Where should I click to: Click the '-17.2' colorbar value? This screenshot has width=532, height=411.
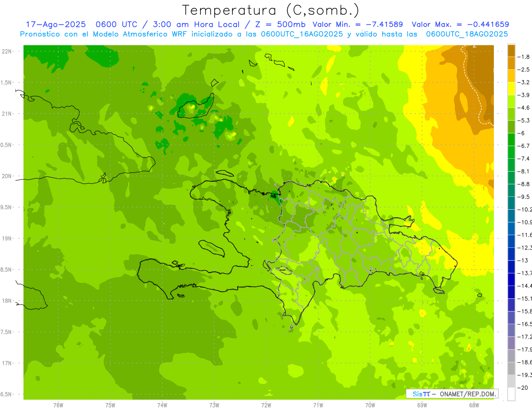(524, 337)
